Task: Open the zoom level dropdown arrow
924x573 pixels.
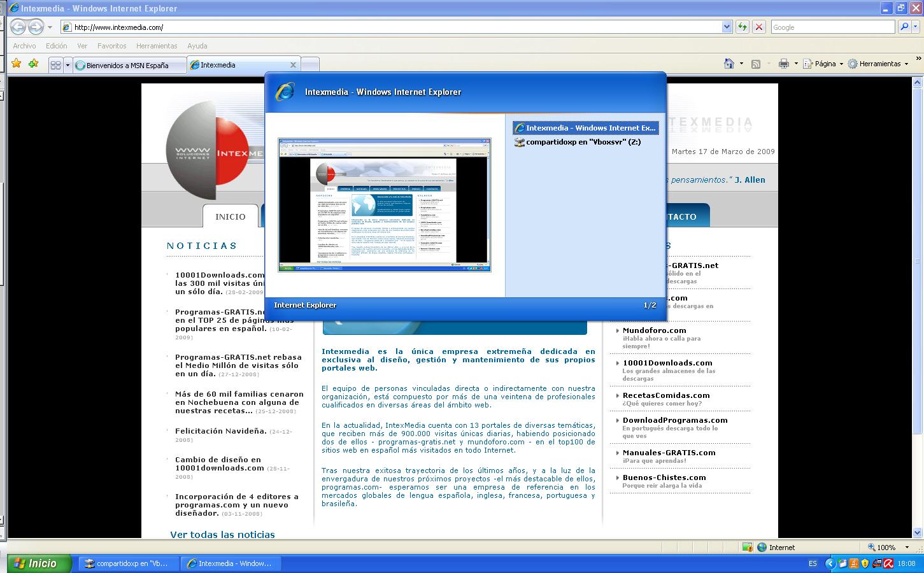Action: click(907, 548)
